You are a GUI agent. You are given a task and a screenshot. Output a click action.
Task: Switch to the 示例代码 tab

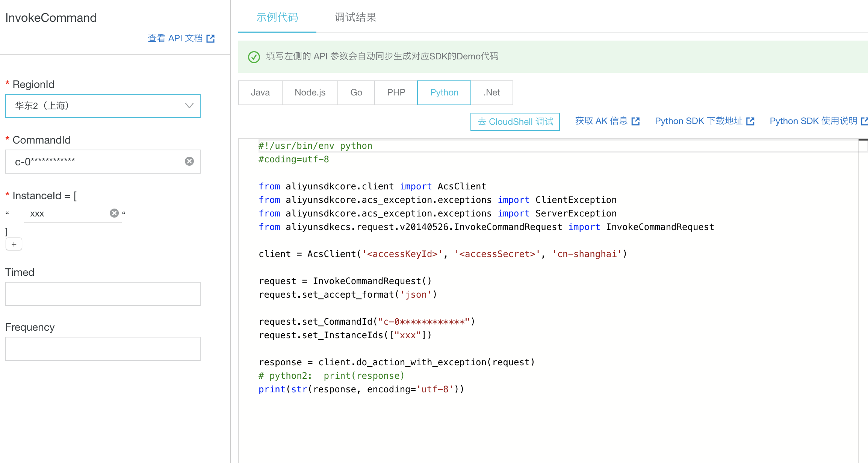tap(277, 17)
